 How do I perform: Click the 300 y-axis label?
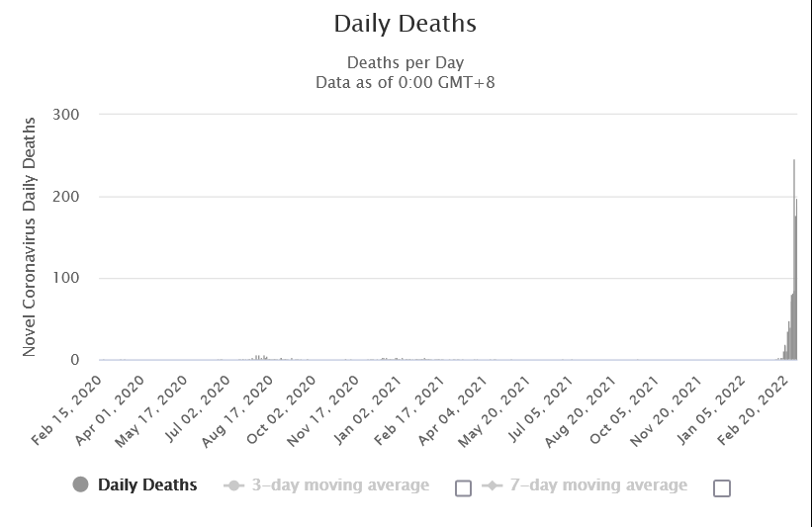pyautogui.click(x=66, y=115)
